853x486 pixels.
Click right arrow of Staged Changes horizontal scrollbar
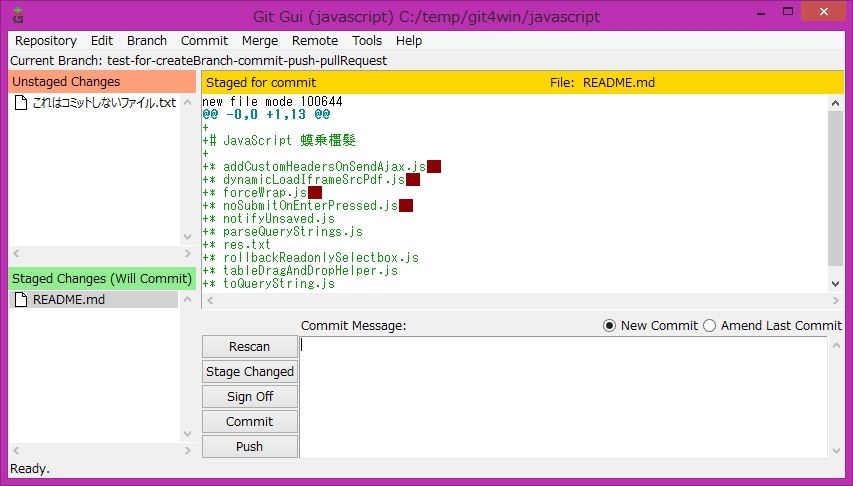pyautogui.click(x=188, y=451)
